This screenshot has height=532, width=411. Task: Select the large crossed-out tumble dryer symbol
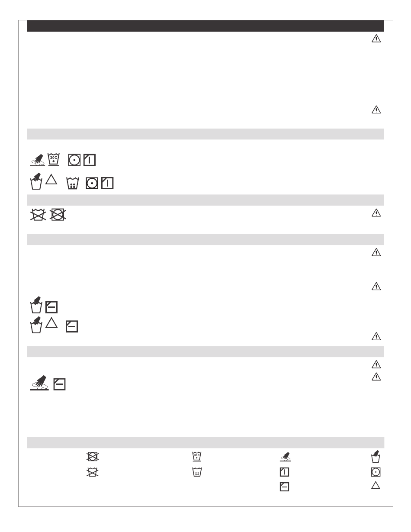(x=58, y=215)
